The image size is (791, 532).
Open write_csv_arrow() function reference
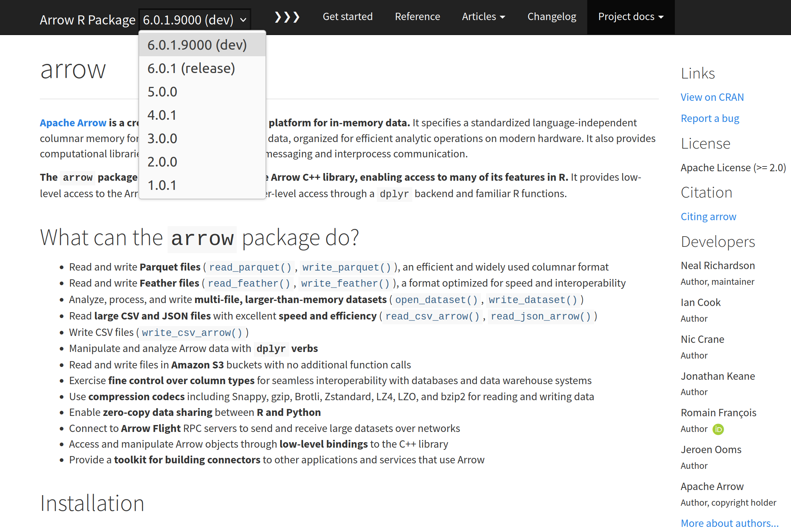[x=192, y=333]
